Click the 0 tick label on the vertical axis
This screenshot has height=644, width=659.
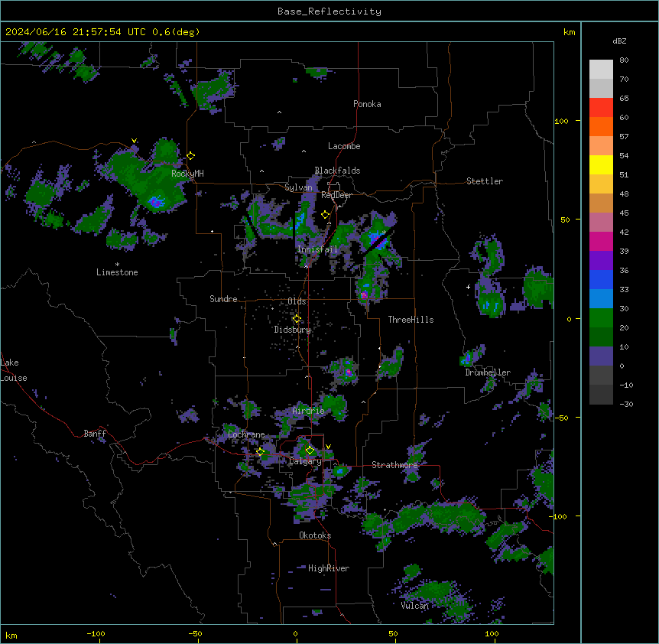coord(569,320)
